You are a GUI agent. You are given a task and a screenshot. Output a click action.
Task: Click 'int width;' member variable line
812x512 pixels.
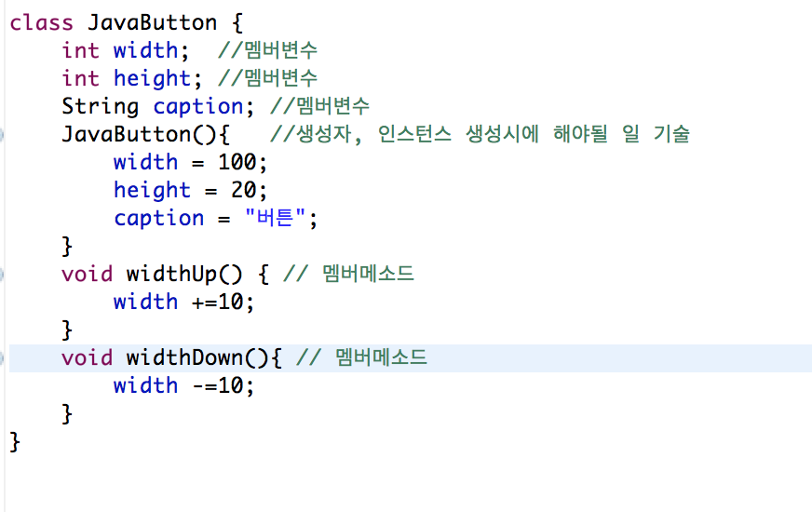pyautogui.click(x=126, y=50)
